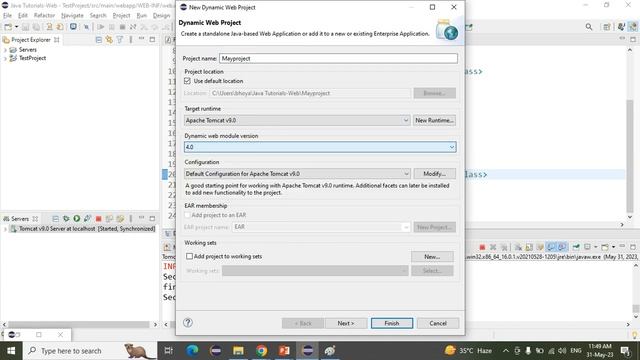Start the server in debug mode
The width and height of the screenshot is (640, 360).
click(x=66, y=218)
